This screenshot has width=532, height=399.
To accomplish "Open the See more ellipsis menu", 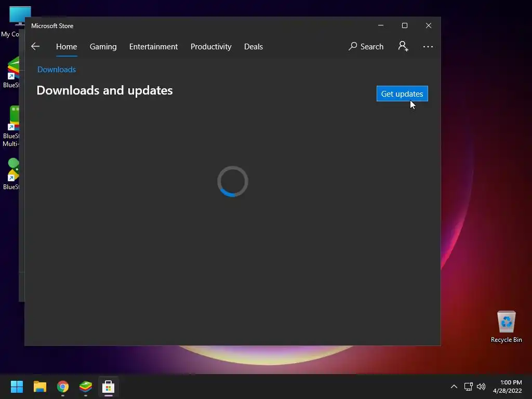I will (428, 46).
